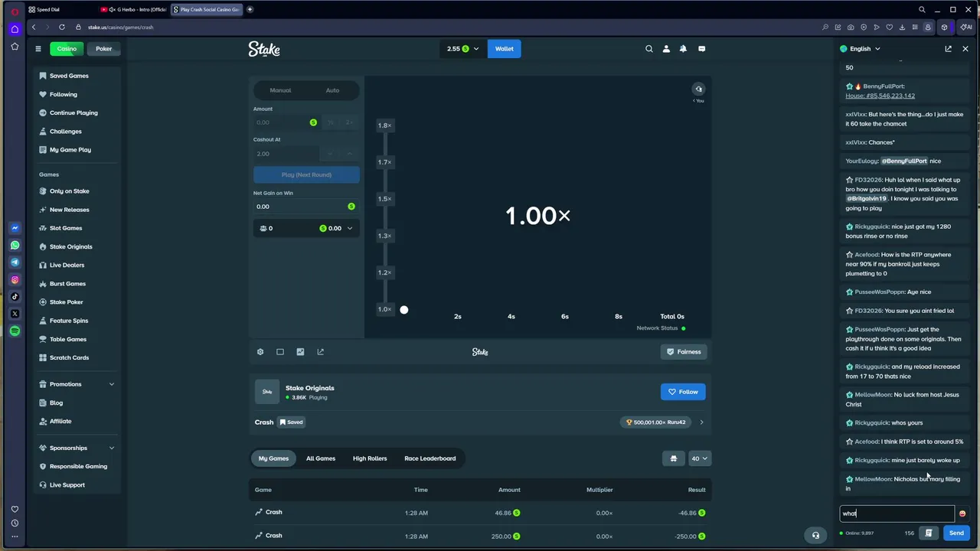
Task: Open the user profile icon
Action: [666, 49]
